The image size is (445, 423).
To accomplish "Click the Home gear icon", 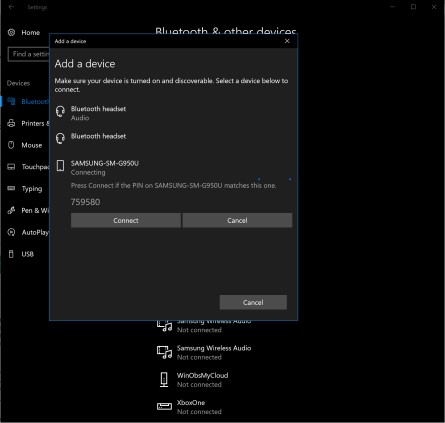I will tap(11, 32).
